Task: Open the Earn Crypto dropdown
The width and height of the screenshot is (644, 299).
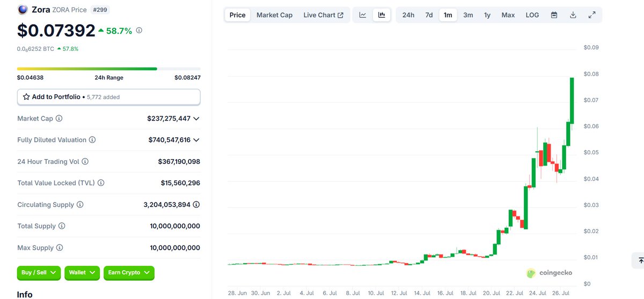Action: pos(129,273)
